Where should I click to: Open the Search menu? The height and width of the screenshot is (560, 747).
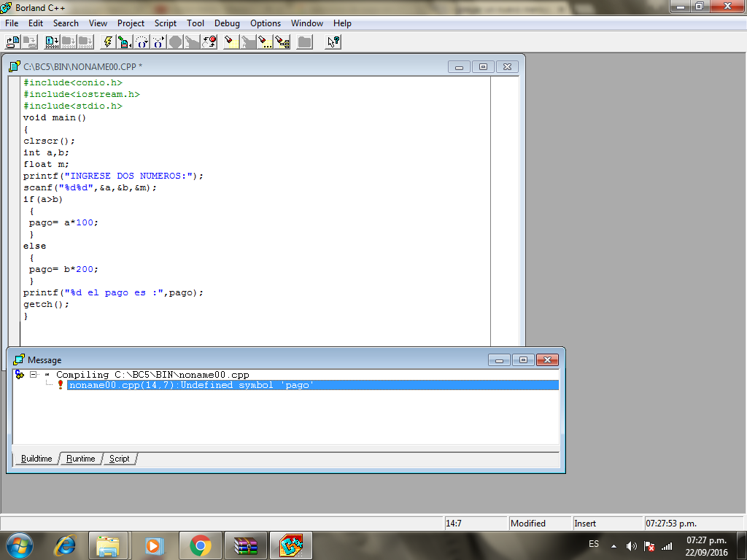coord(66,23)
